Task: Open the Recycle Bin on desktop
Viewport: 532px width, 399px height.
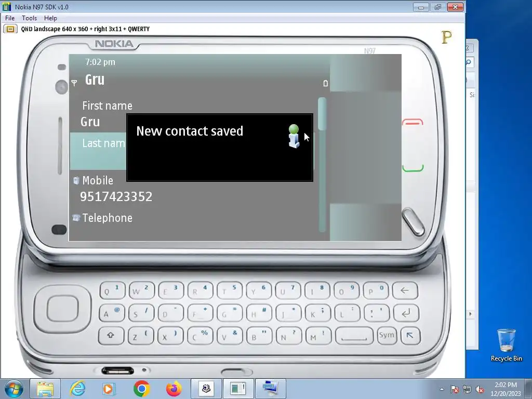Action: coord(506,345)
